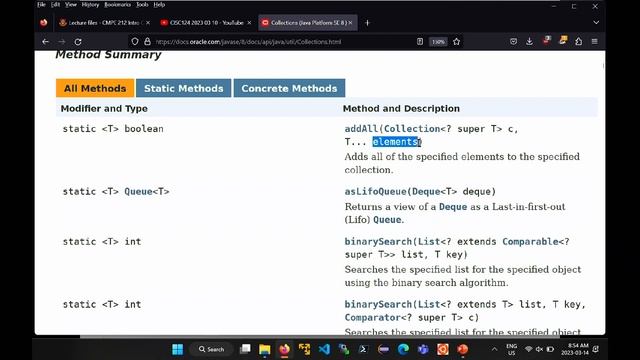The width and height of the screenshot is (640, 360).
Task: Reset the 130% zoom level badge
Action: click(438, 42)
